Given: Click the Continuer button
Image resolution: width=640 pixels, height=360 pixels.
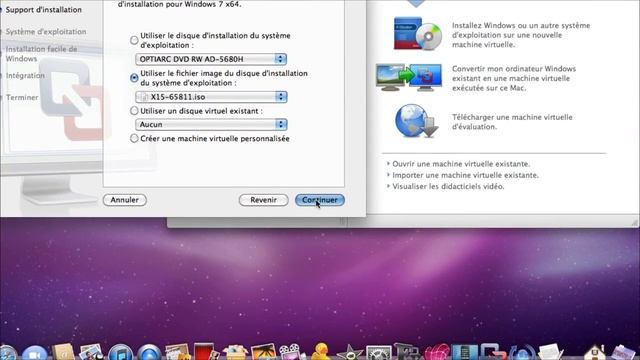Looking at the screenshot, I should (x=320, y=200).
